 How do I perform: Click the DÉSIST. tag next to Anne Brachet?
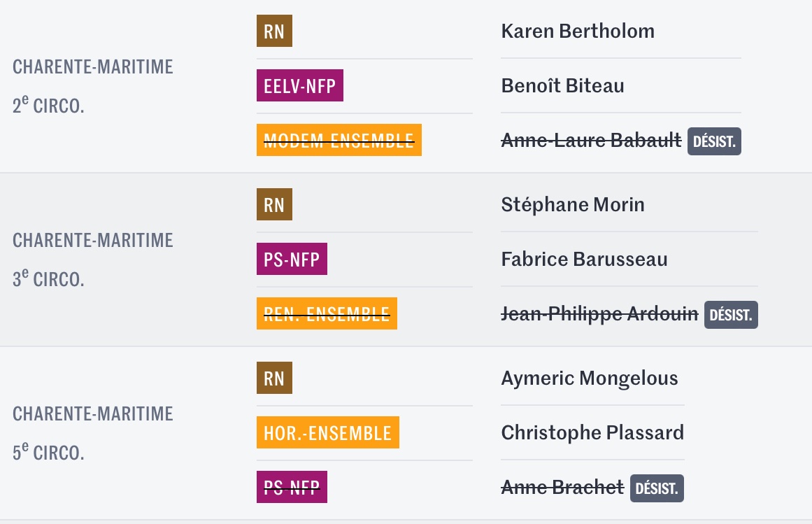pyautogui.click(x=657, y=488)
